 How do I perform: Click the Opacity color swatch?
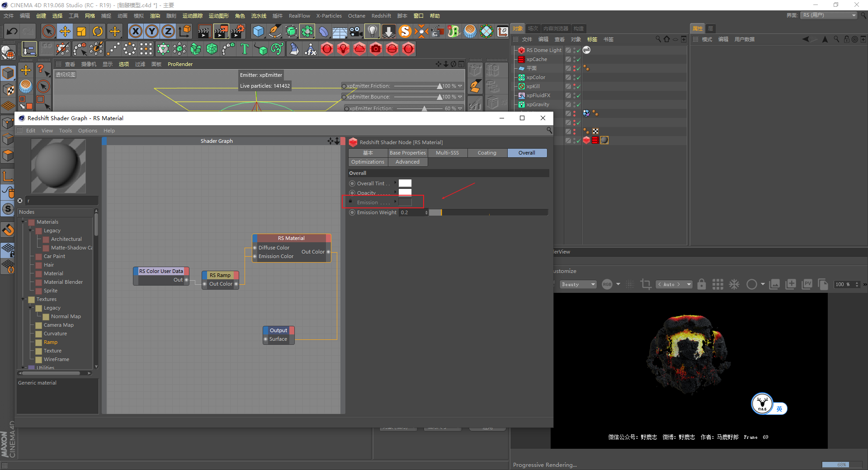[405, 192]
